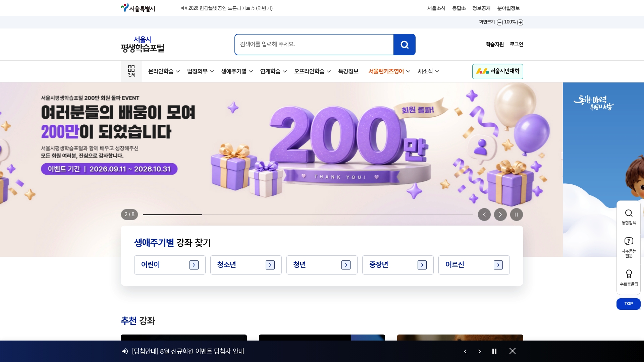Open the 분야별정보 top link
The image size is (644, 362).
[x=508, y=8]
